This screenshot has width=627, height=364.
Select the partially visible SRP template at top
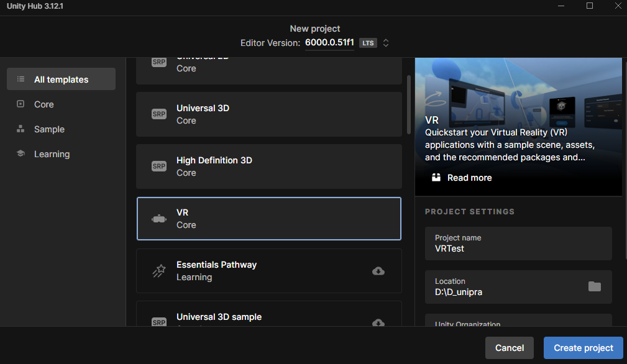(x=269, y=71)
